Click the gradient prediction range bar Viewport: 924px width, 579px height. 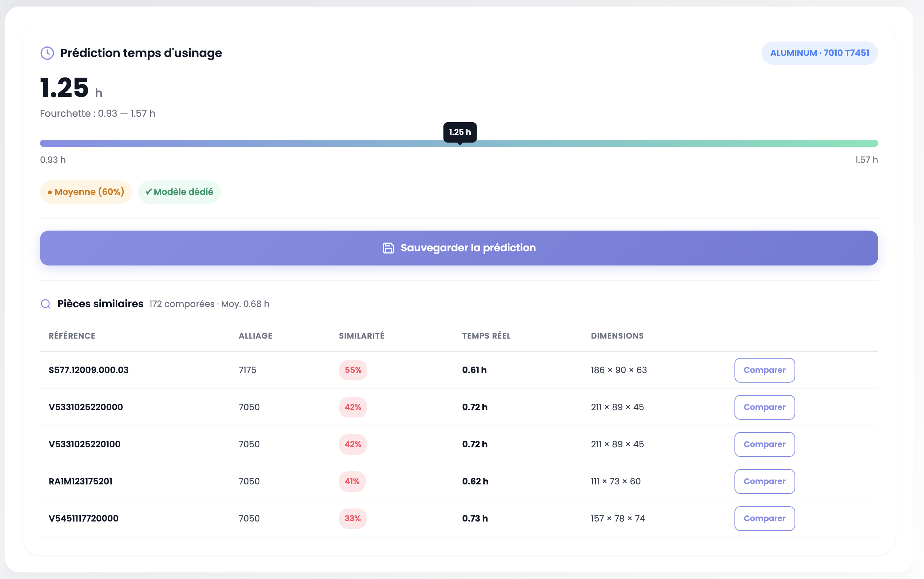pyautogui.click(x=268, y=143)
